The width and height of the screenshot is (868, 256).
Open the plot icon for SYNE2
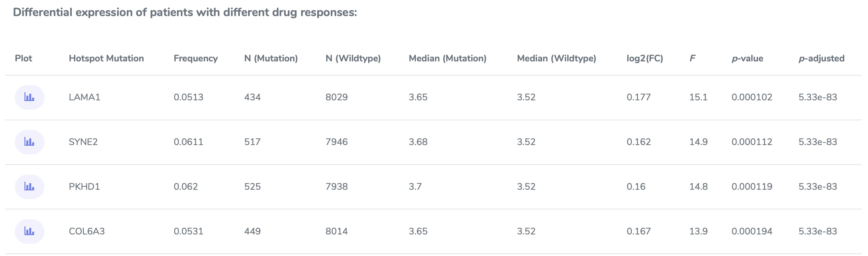coord(29,142)
